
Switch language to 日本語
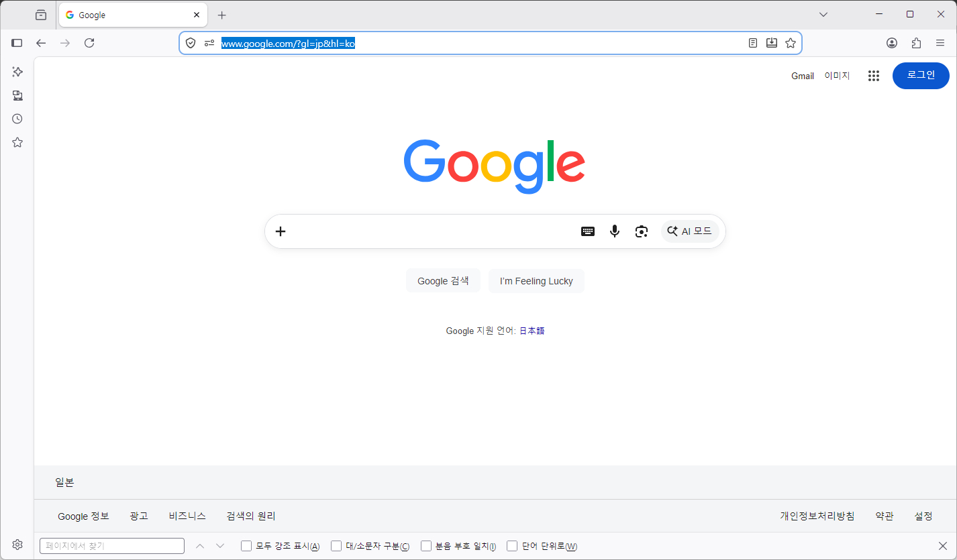pos(532,331)
